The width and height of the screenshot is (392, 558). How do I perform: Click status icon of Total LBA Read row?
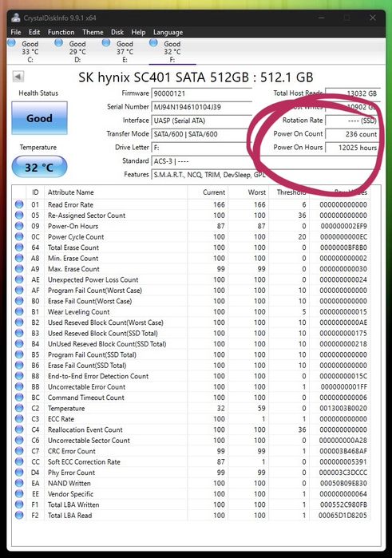[19, 515]
